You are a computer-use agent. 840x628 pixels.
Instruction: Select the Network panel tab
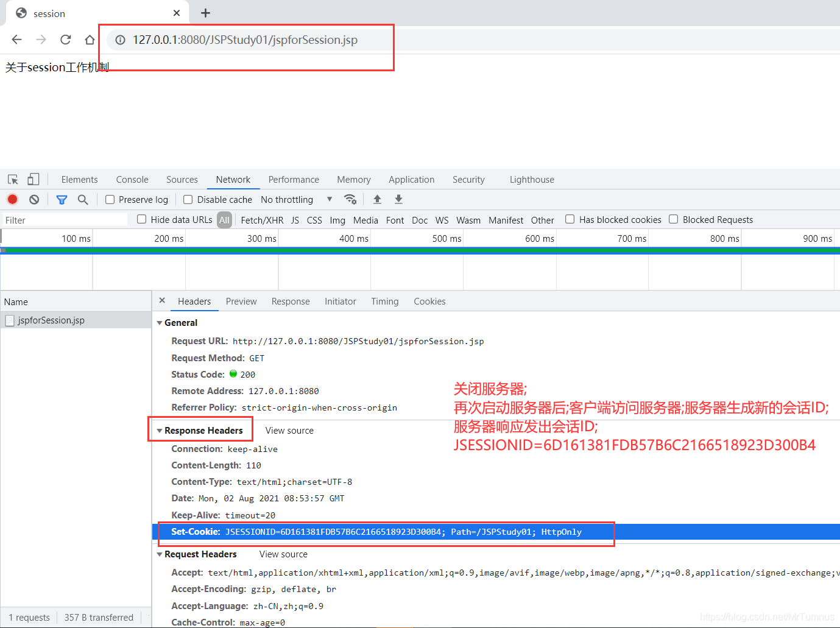pos(233,180)
